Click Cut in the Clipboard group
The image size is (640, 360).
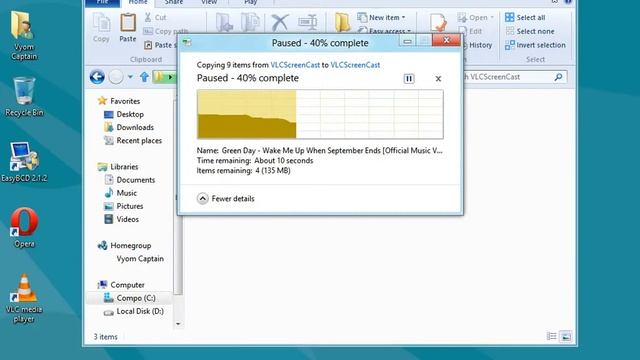[x=156, y=18]
